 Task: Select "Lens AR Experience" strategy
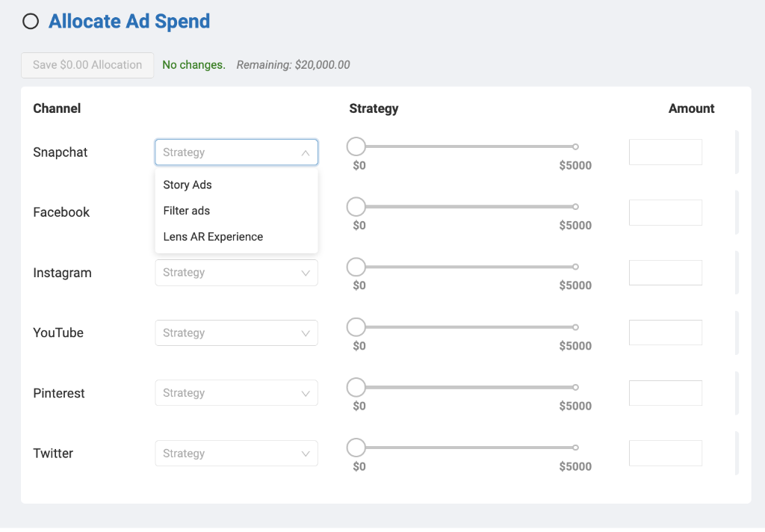(x=213, y=236)
